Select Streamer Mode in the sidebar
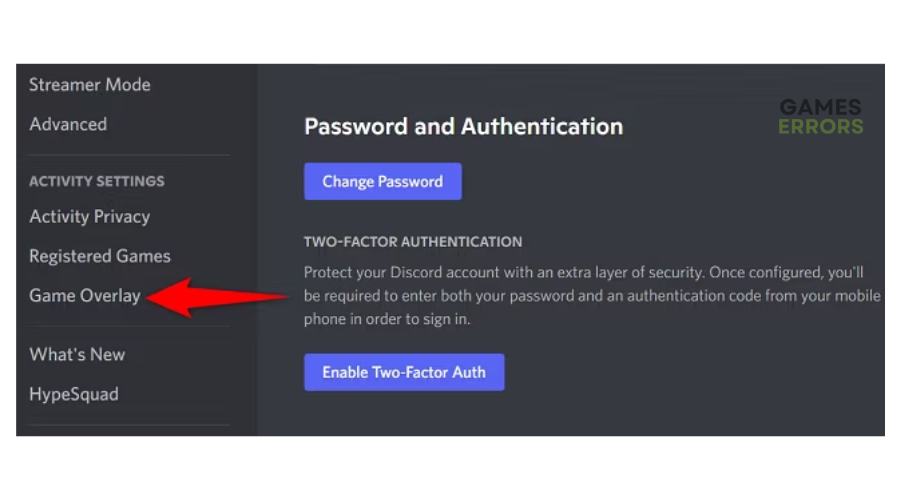Image resolution: width=900 pixels, height=500 pixels. pyautogui.click(x=90, y=85)
